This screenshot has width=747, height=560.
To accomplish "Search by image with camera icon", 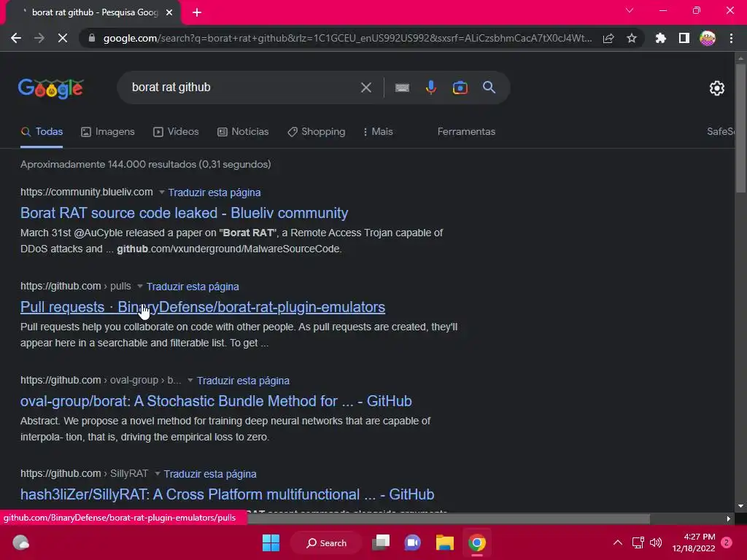I will [460, 87].
